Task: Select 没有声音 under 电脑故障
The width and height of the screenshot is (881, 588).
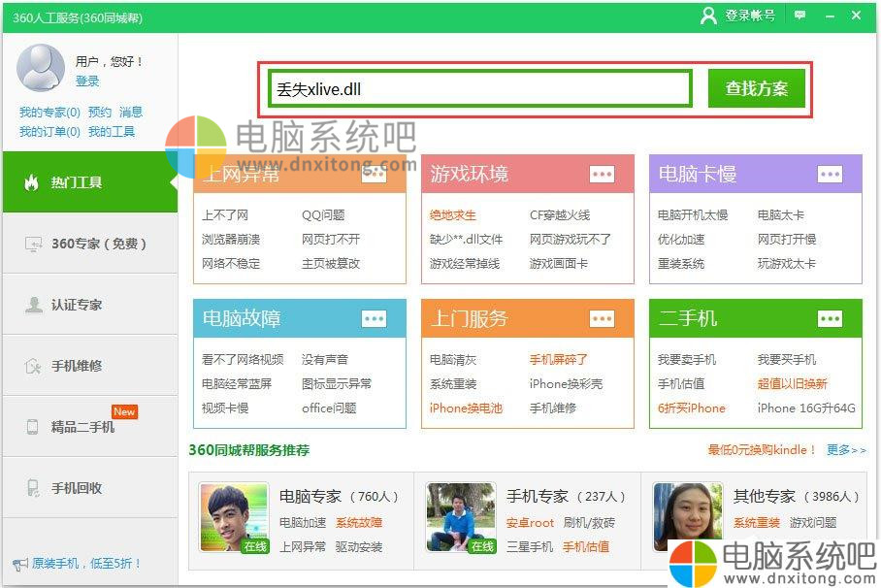Action: point(325,360)
